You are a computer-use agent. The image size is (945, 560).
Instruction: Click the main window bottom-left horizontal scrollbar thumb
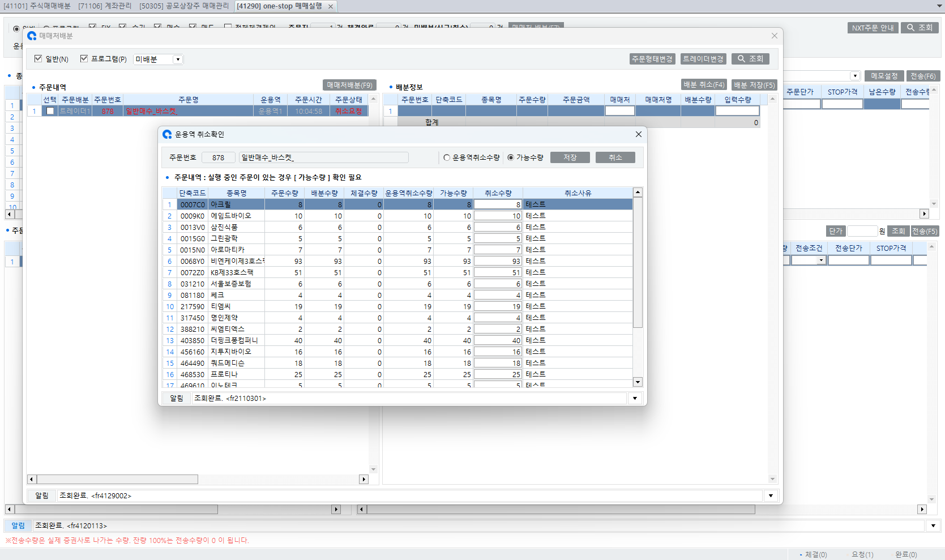click(x=116, y=509)
